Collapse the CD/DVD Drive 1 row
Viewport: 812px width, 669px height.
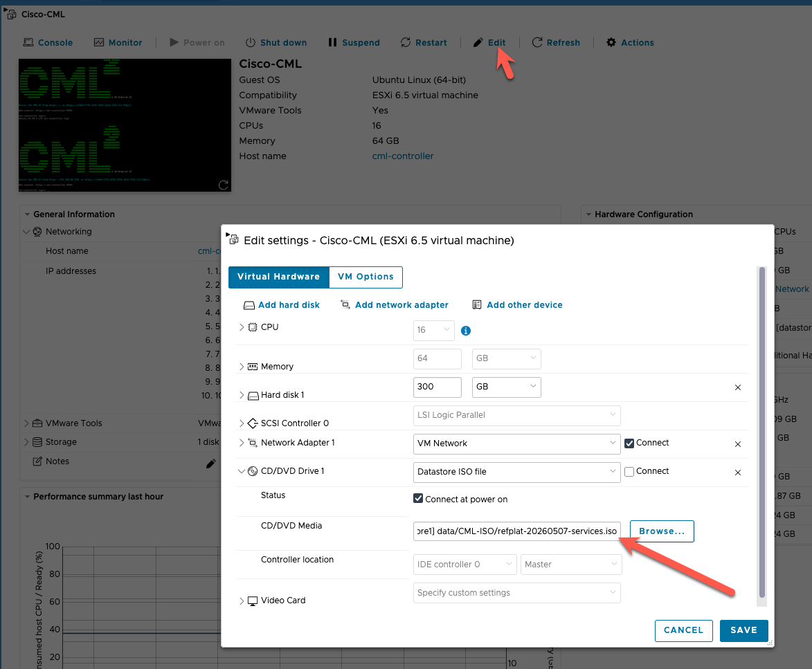242,471
